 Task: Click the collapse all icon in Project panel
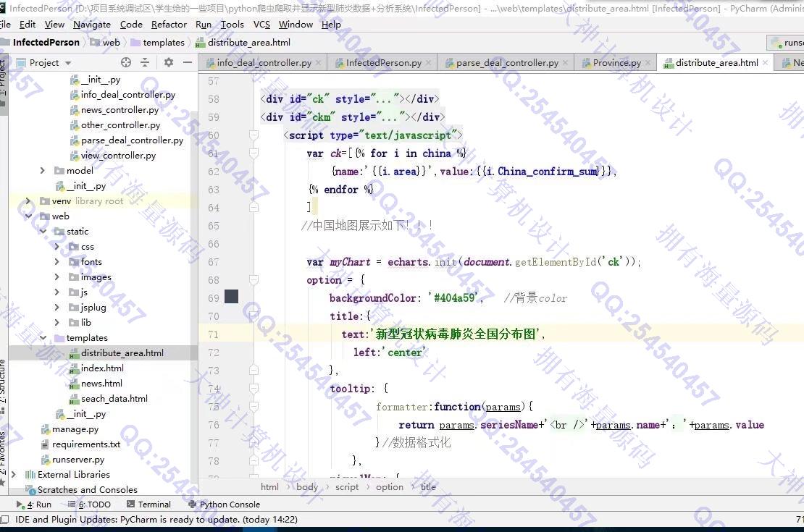(145, 62)
